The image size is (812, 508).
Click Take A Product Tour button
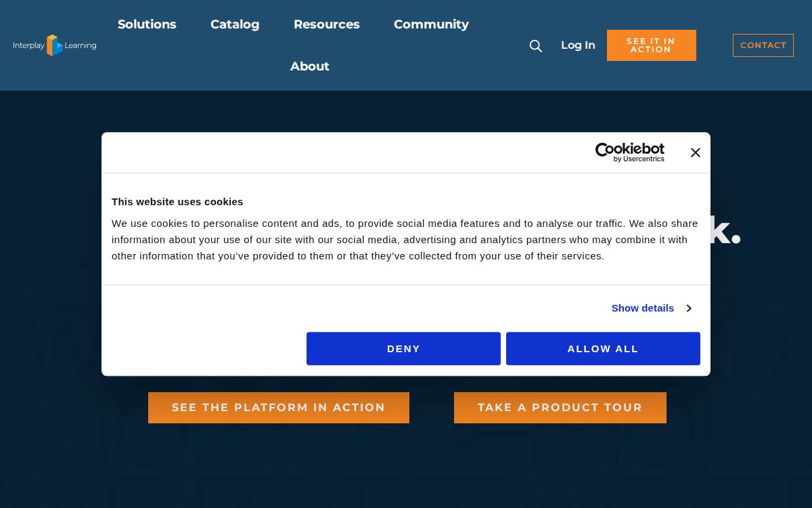560,408
